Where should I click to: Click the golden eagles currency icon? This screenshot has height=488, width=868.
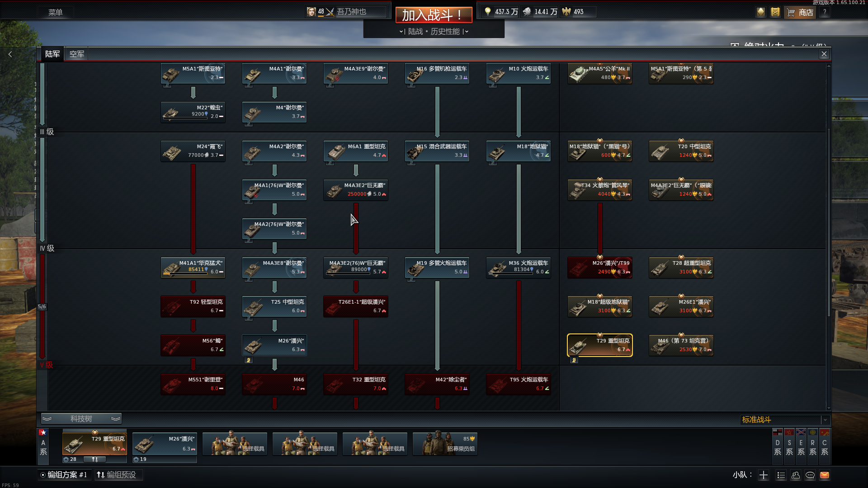click(566, 12)
